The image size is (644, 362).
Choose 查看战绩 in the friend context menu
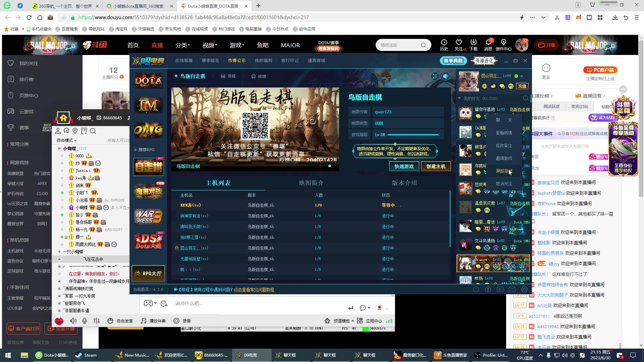click(504, 133)
